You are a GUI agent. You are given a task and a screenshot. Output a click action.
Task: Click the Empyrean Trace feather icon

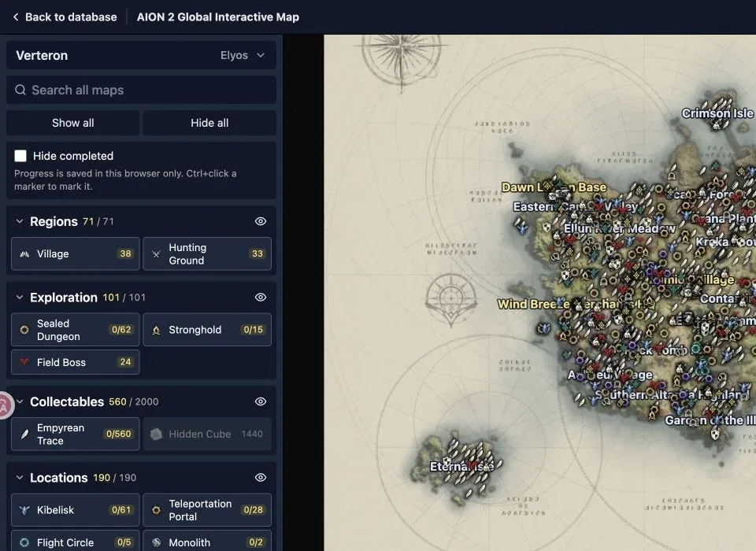(x=24, y=434)
